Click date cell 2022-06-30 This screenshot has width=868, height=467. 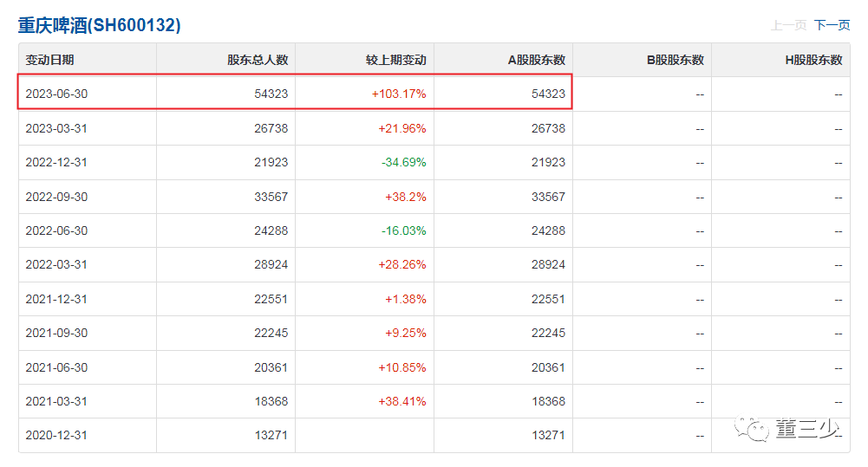tap(56, 230)
